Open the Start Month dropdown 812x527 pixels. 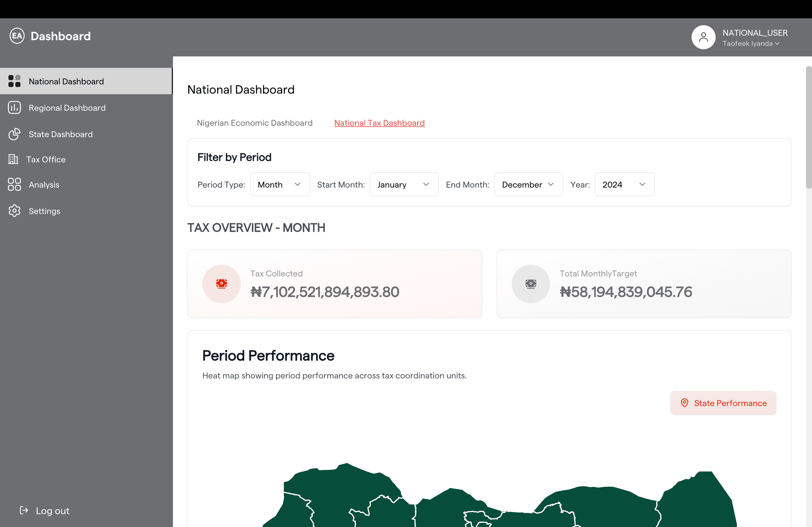[x=404, y=184]
